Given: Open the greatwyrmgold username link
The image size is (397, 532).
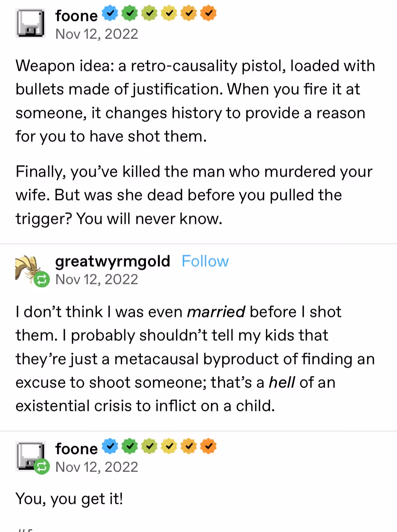Looking at the screenshot, I should pos(113,261).
